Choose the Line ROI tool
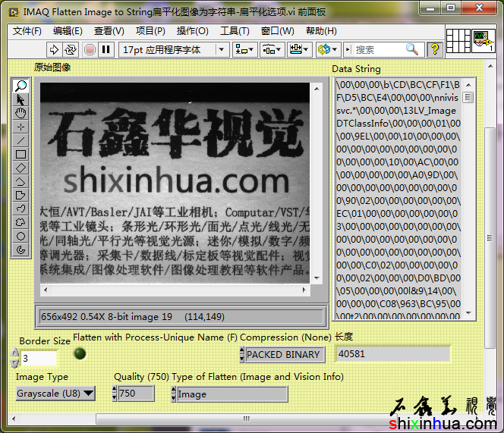This screenshot has width=504, height=433. 20,140
